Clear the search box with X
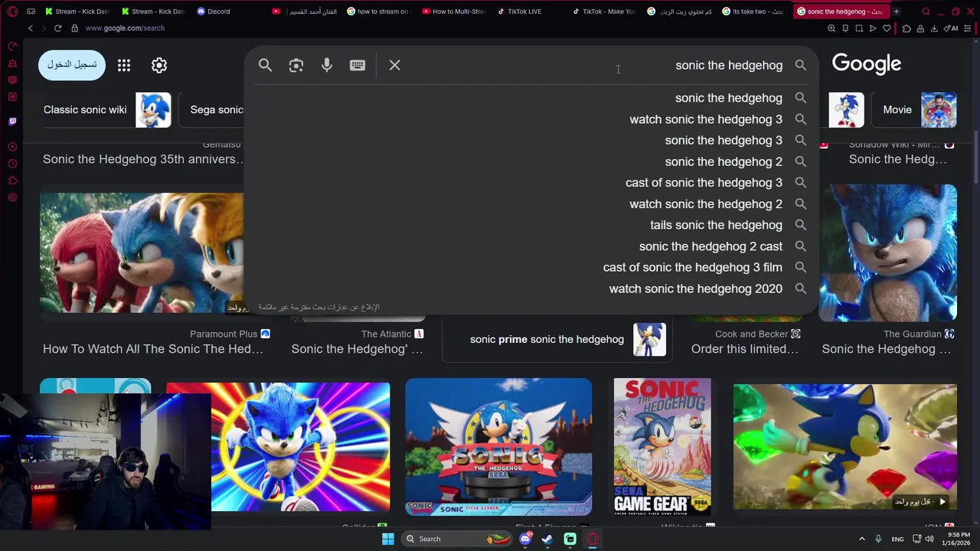The width and height of the screenshot is (980, 551). 395,66
